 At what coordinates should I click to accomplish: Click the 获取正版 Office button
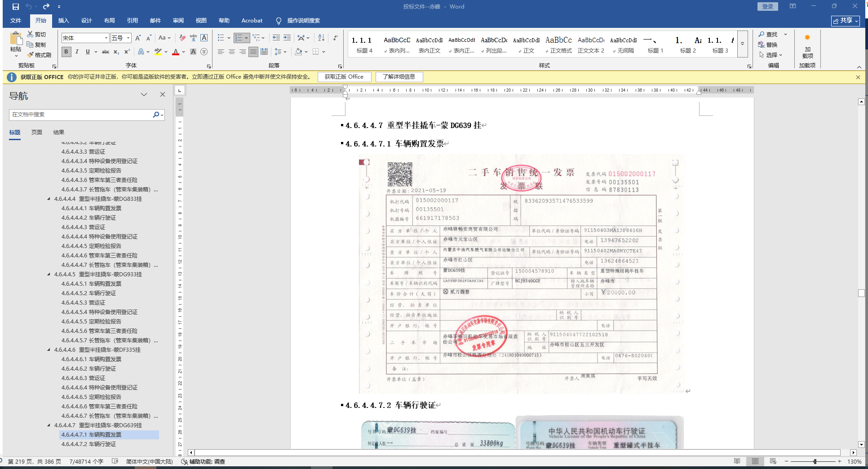click(x=344, y=77)
